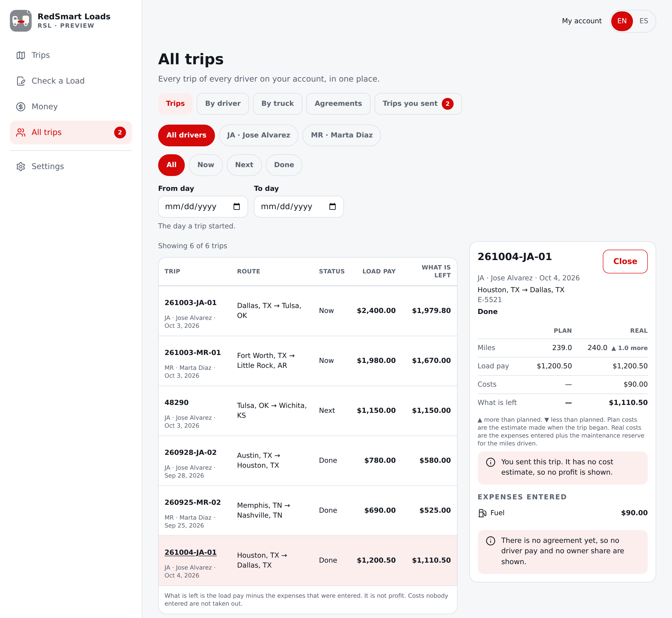Open the Trips you sent tab

click(418, 104)
